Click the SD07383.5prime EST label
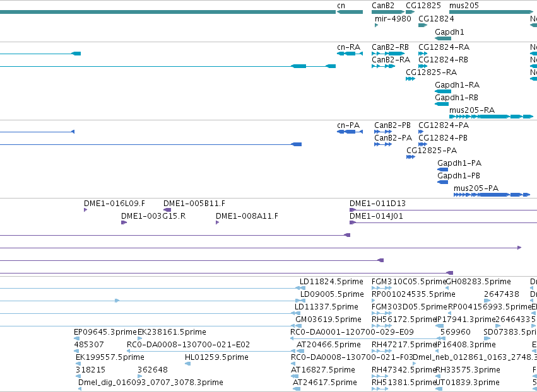Image resolution: width=537 pixels, height=392 pixels. [x=510, y=332]
